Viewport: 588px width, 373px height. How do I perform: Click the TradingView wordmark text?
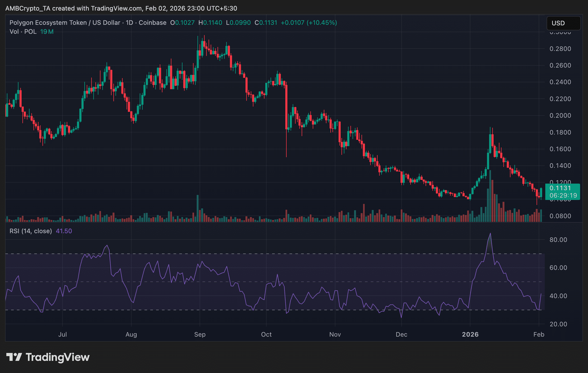57,357
